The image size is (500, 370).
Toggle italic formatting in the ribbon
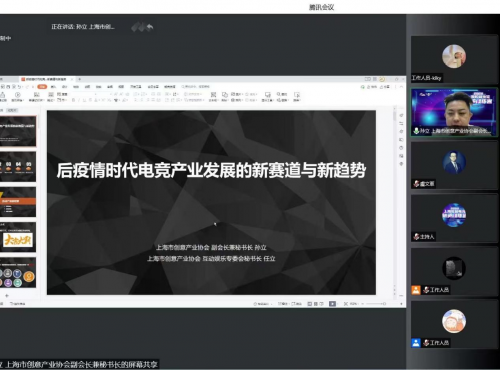[x=79, y=100]
